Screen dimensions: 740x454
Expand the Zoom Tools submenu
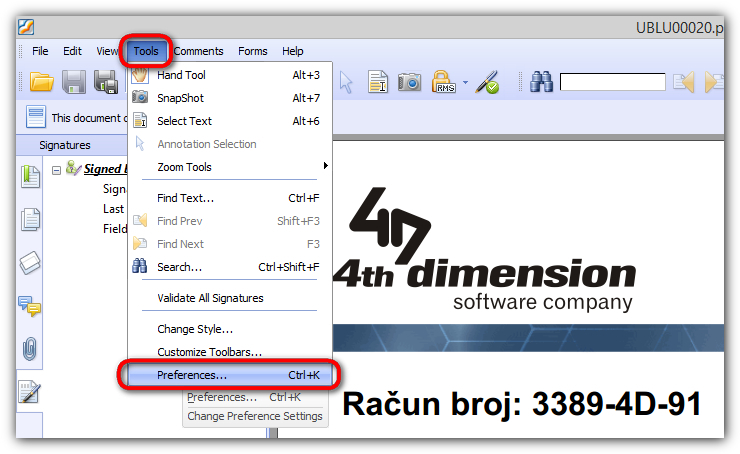[x=230, y=167]
